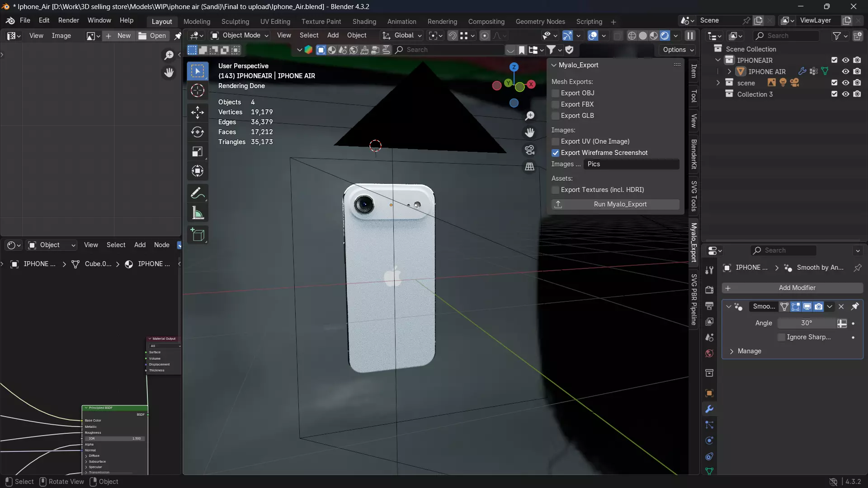Open the Object properties tab
The width and height of the screenshot is (868, 488).
coord(709,393)
